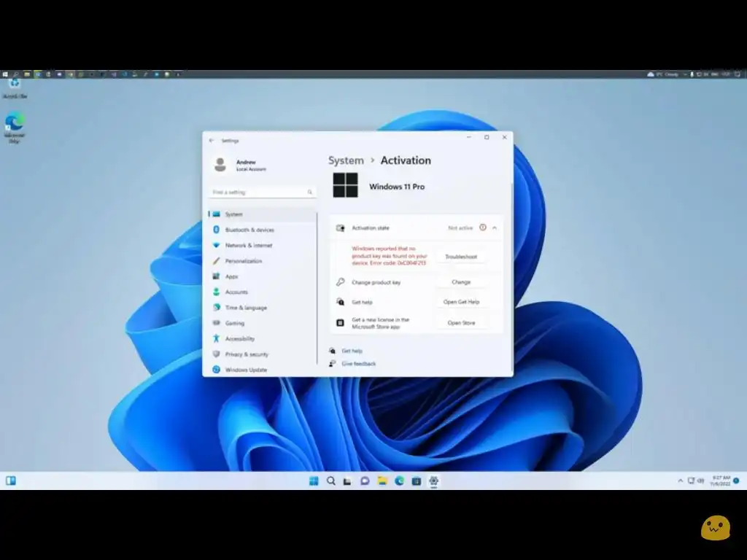Open the System category in sidebar
Viewport: 747px width, 560px height.
click(262, 214)
